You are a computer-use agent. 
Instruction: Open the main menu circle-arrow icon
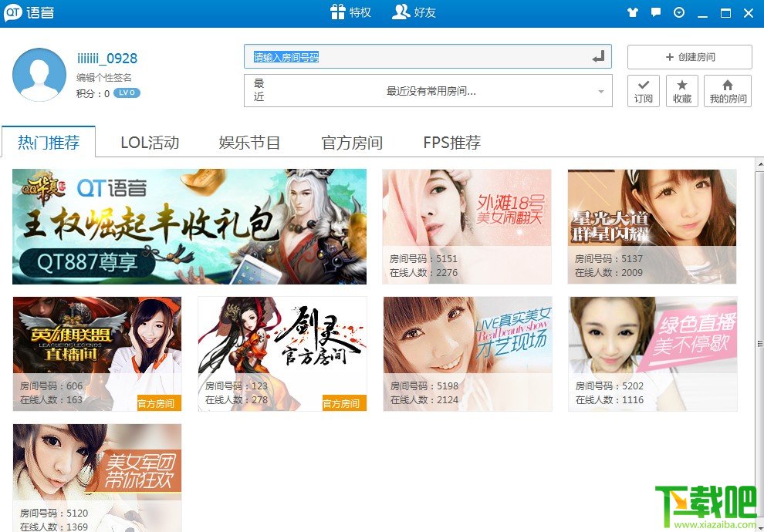click(x=679, y=12)
